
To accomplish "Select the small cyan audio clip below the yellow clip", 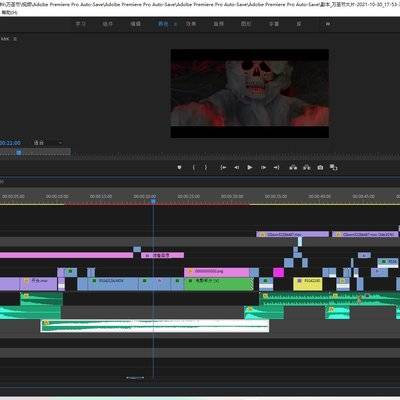I will click(337, 313).
